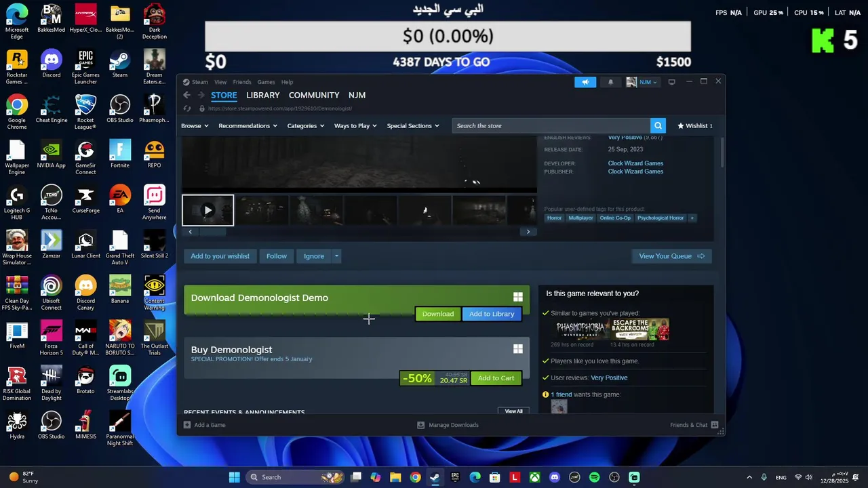Click the green Download demo button
Screen dimensions: 868x488
tap(438, 314)
